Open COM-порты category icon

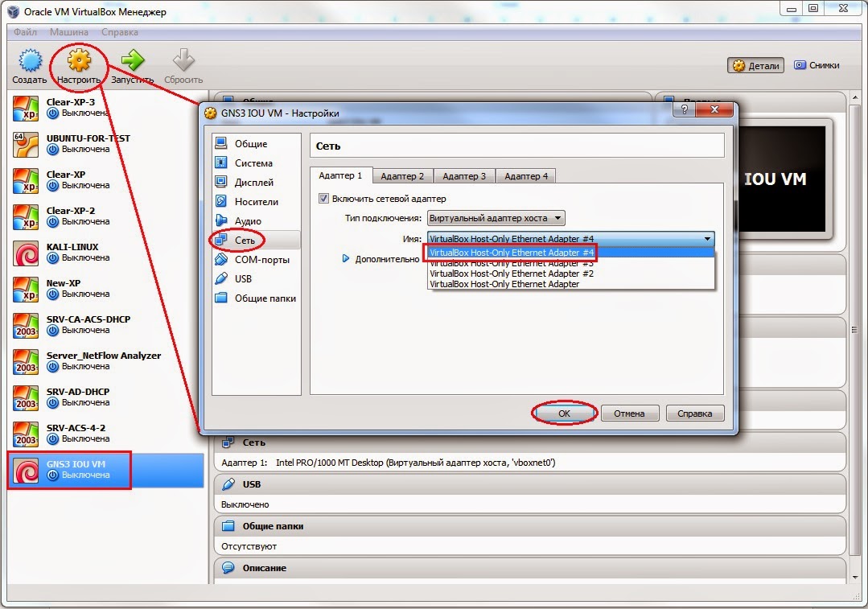coord(221,259)
